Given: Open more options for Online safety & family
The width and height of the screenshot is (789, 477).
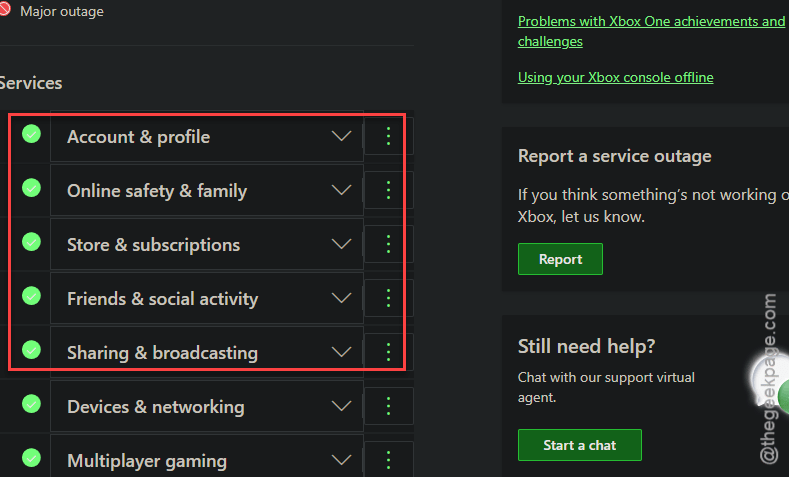Looking at the screenshot, I should click(388, 190).
